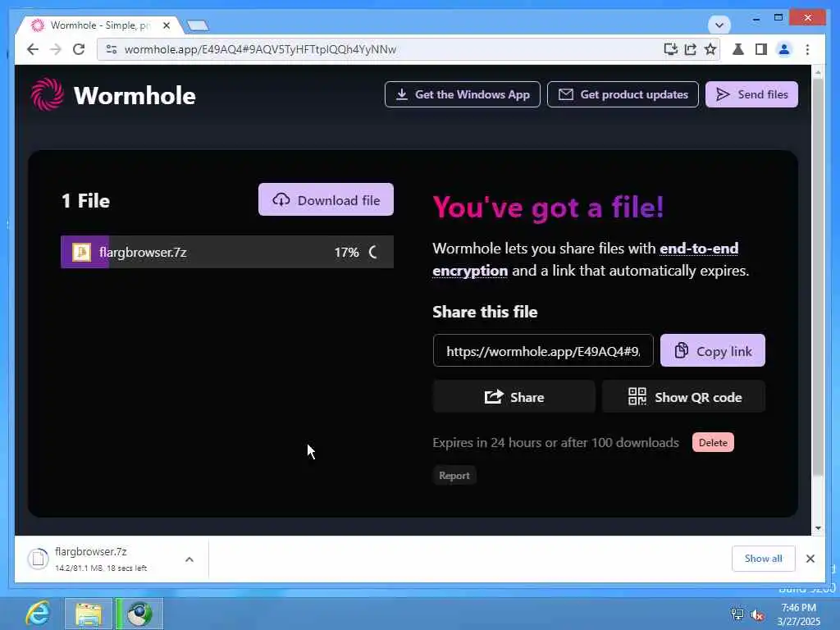Click the Report button
This screenshot has height=630, width=840.
coord(454,476)
